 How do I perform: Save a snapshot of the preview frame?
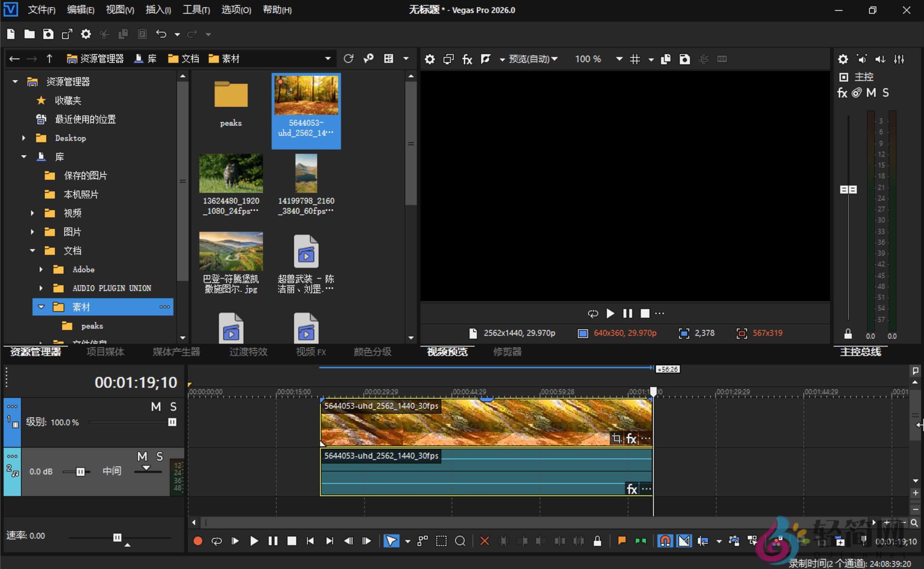685,59
